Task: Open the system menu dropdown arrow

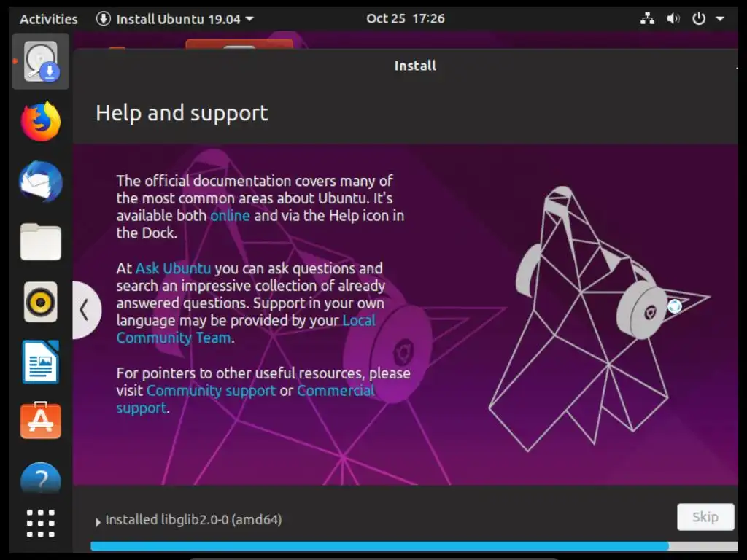Action: click(x=720, y=19)
